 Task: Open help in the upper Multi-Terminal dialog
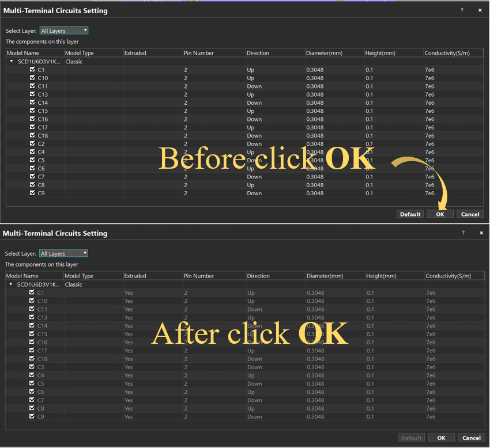(462, 10)
